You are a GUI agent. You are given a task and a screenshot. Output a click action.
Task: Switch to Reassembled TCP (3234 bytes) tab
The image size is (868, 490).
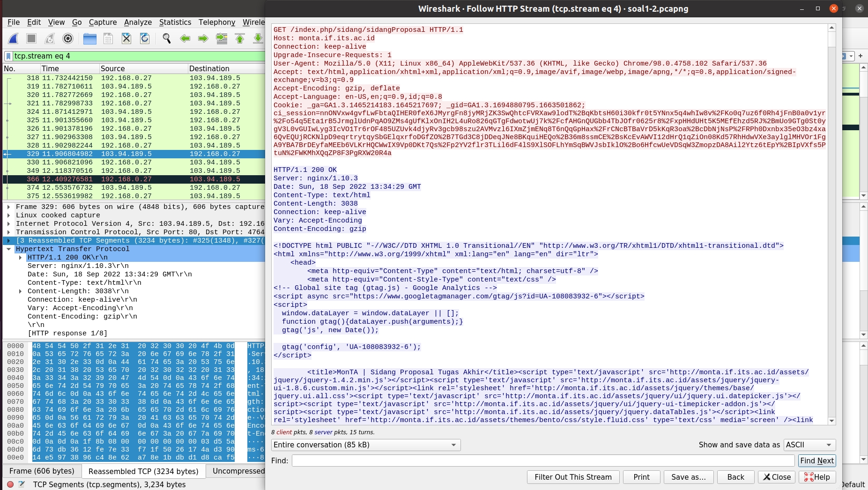pyautogui.click(x=143, y=471)
